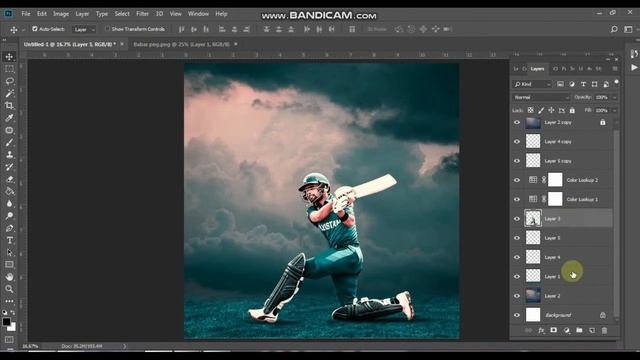Filter layers by type layers icon
The height and width of the screenshot is (360, 640).
[583, 84]
